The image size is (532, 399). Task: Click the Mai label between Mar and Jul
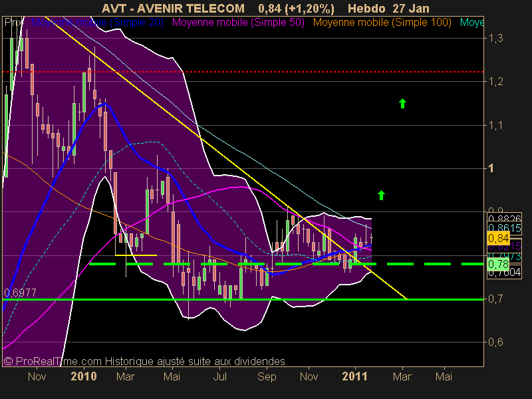point(172,376)
